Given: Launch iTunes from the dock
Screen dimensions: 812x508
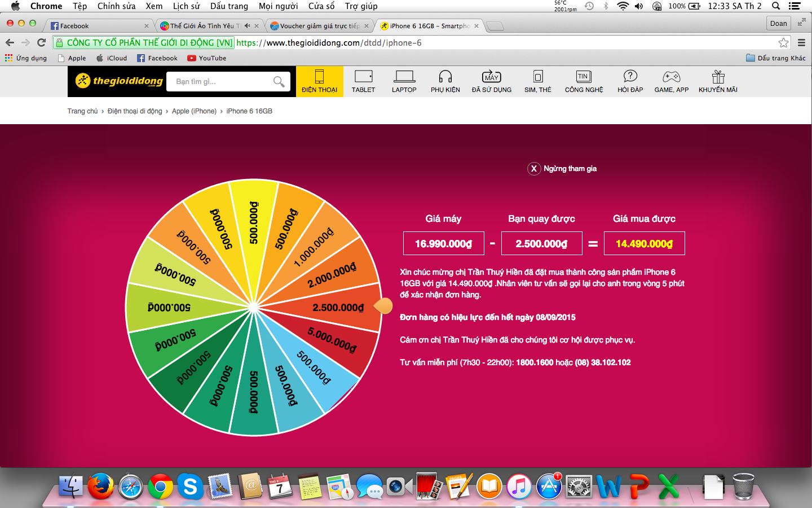Looking at the screenshot, I should (519, 486).
